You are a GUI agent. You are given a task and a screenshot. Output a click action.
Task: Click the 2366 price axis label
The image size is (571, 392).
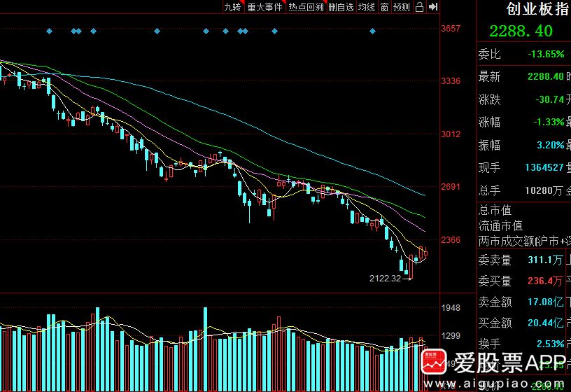click(451, 239)
